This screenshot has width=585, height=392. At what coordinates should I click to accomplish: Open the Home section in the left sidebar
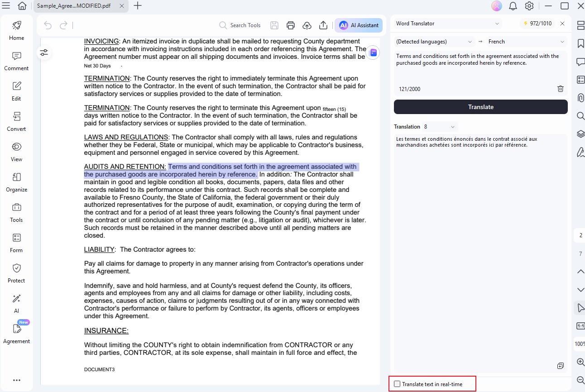[17, 30]
